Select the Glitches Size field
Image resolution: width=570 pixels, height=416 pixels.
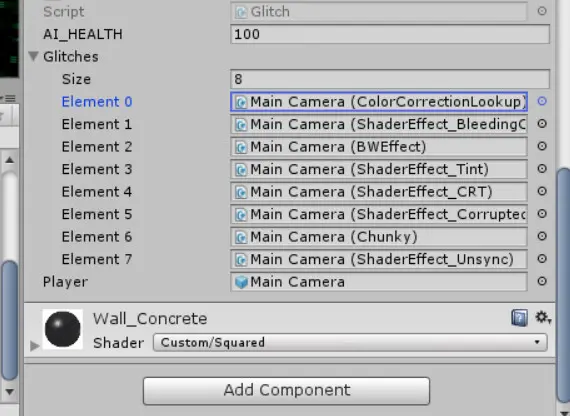point(390,79)
